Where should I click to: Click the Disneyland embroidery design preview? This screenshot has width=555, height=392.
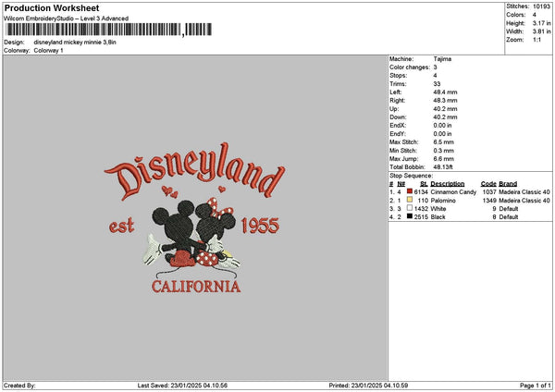click(194, 218)
